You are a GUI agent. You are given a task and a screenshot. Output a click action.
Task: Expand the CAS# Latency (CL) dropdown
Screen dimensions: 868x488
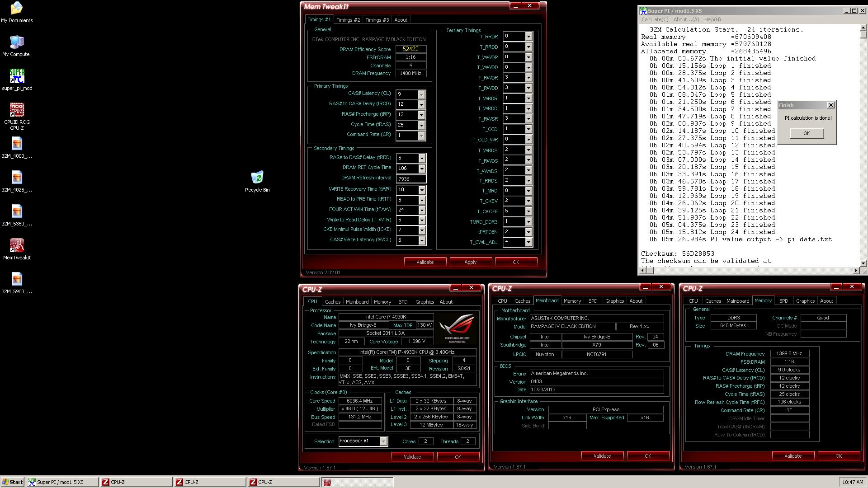pos(421,94)
